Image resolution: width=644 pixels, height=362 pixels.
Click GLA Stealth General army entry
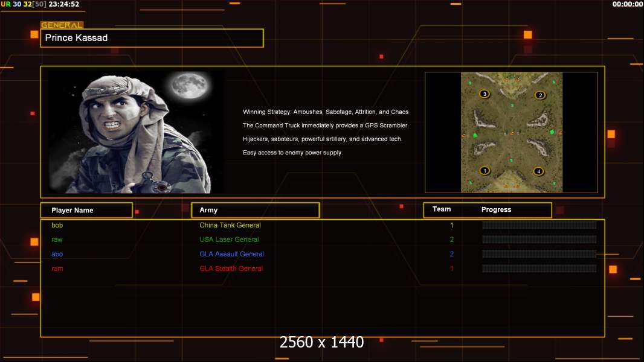click(x=231, y=268)
